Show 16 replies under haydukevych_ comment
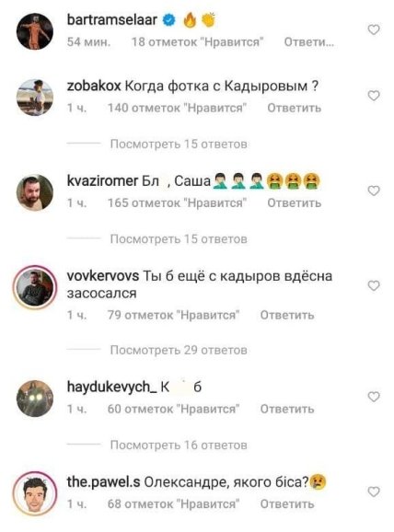 click(179, 445)
